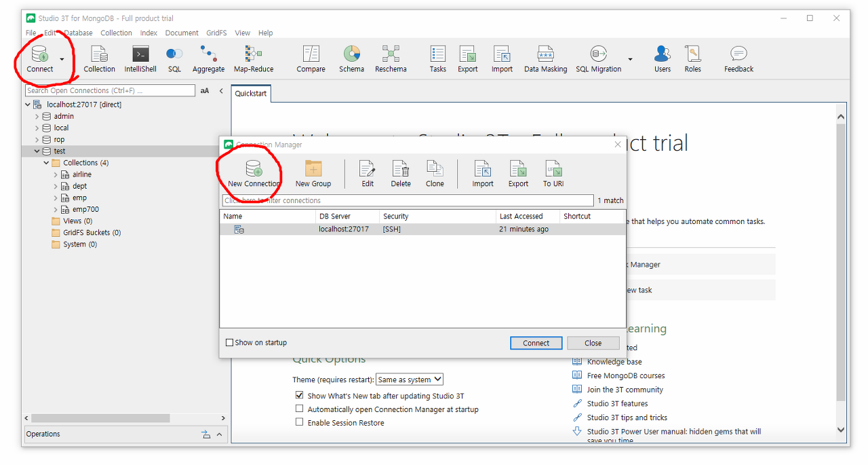The width and height of the screenshot is (868, 465).
Task: Open the Map-Reduce tool
Action: (x=254, y=59)
